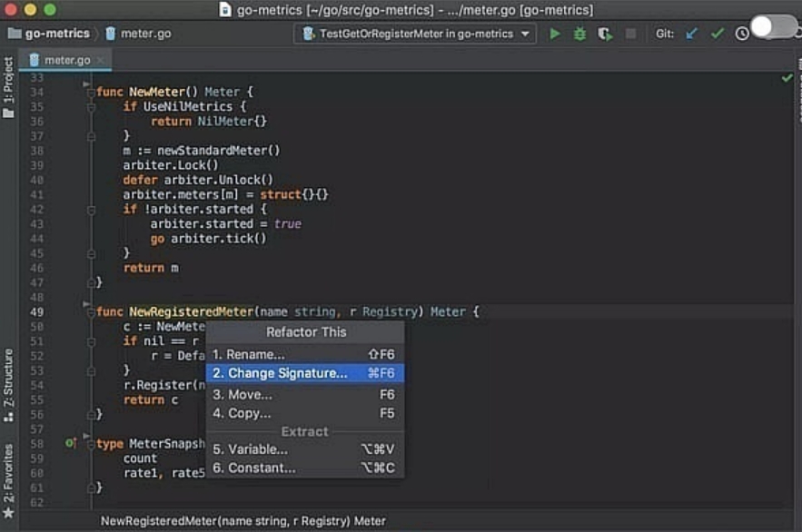Click the green inspection checkmark above the editor
Viewport: 802px width, 532px height.
point(787,78)
